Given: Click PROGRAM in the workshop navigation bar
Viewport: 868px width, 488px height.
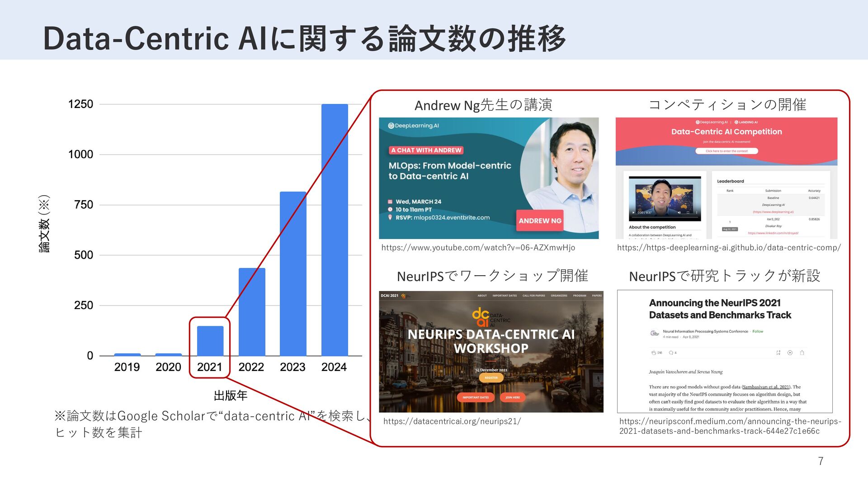Looking at the screenshot, I should [x=580, y=296].
